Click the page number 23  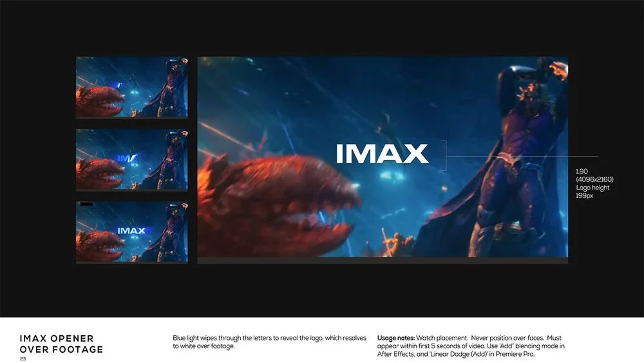[23, 359]
